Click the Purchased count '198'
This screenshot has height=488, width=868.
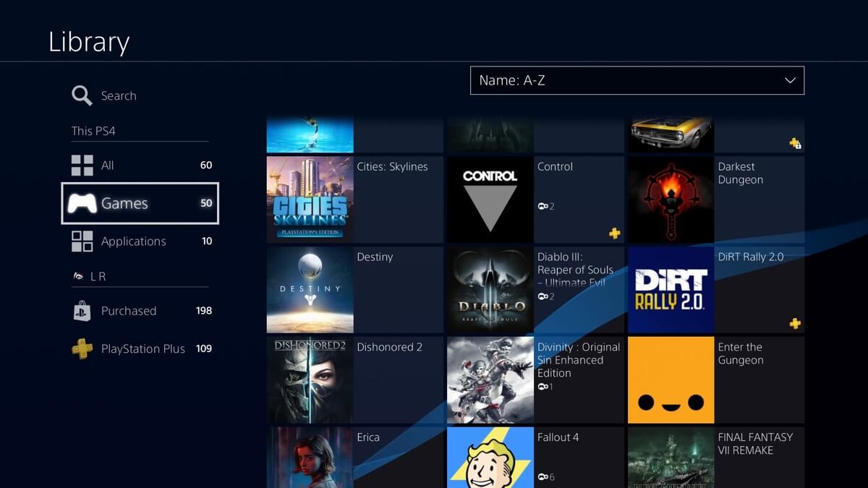204,311
